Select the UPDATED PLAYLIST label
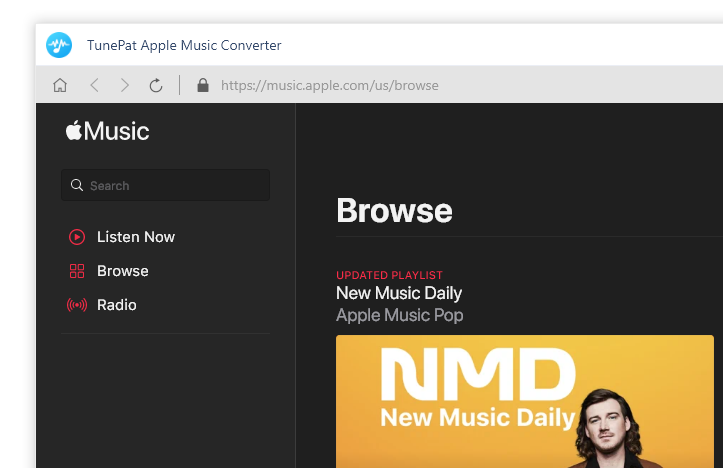Image resolution: width=723 pixels, height=468 pixels. coord(389,275)
